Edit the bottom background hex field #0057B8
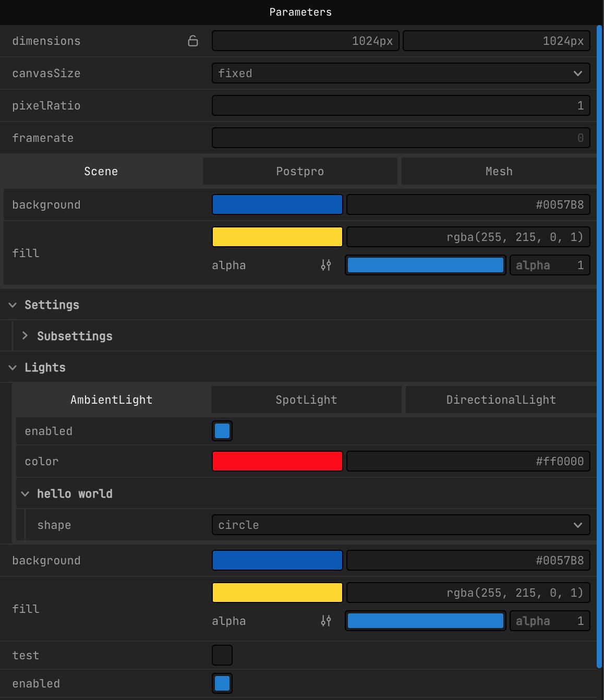Screen dimensions: 604x700 [x=468, y=560]
